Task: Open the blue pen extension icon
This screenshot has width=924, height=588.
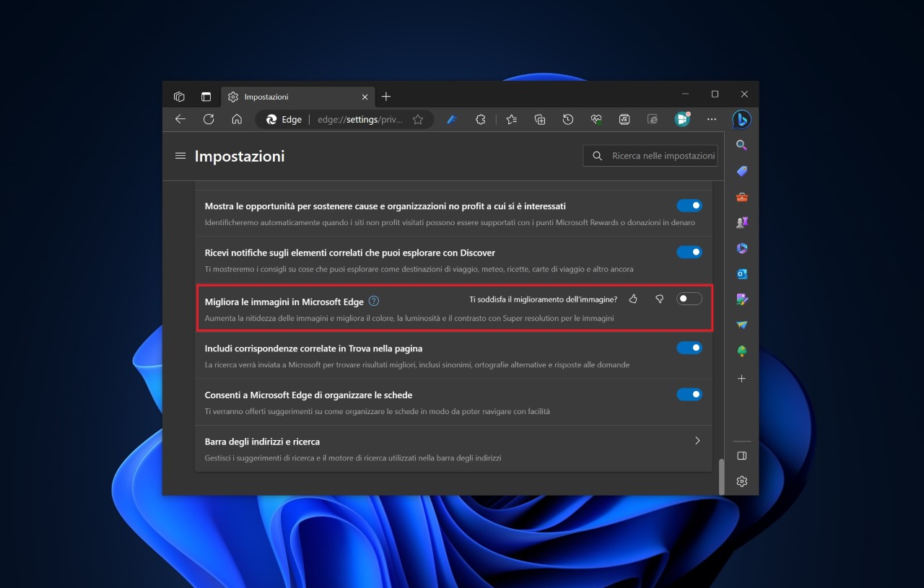Action: click(452, 120)
